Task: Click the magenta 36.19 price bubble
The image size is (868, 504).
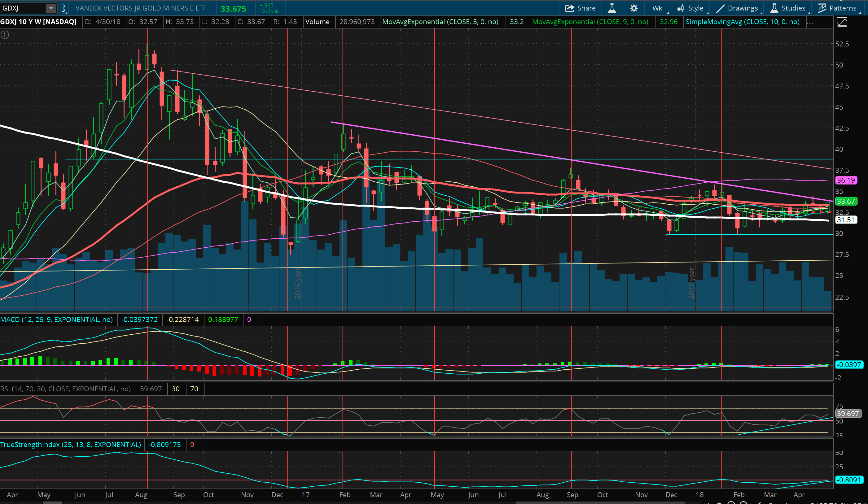Action: point(846,180)
